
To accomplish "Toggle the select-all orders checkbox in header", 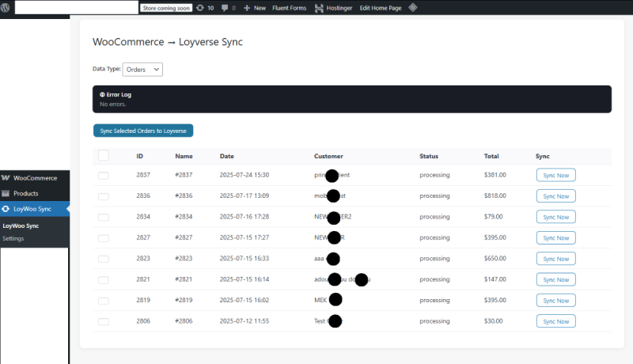I will coord(104,156).
